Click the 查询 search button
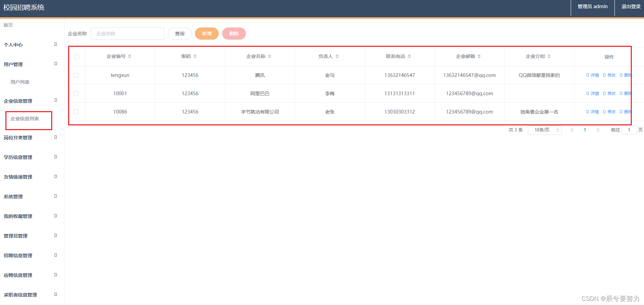This screenshot has height=305, width=644. (180, 34)
